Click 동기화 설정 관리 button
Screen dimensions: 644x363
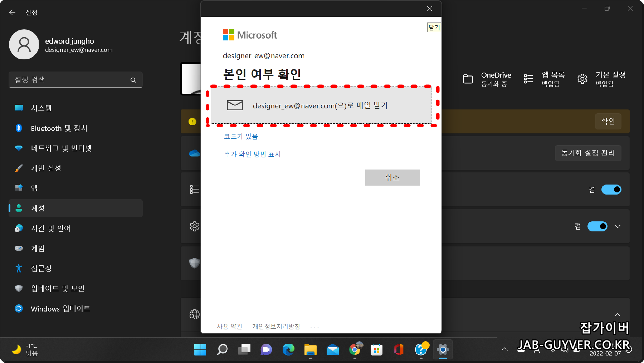[588, 153]
